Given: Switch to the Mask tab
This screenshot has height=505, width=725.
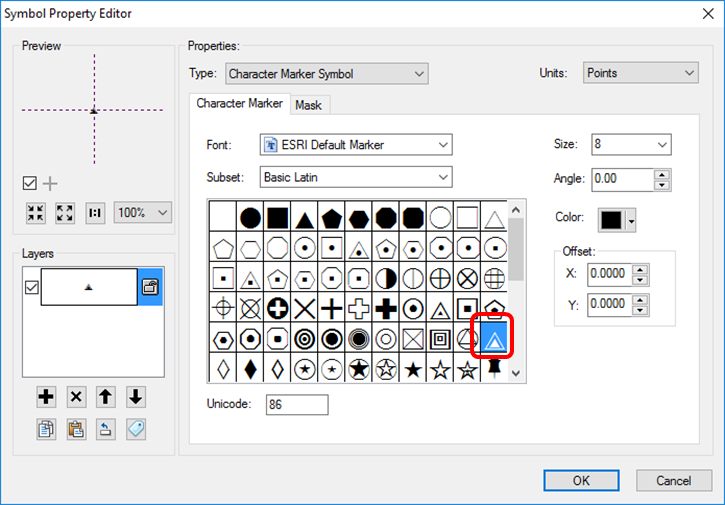Looking at the screenshot, I should tap(308, 105).
